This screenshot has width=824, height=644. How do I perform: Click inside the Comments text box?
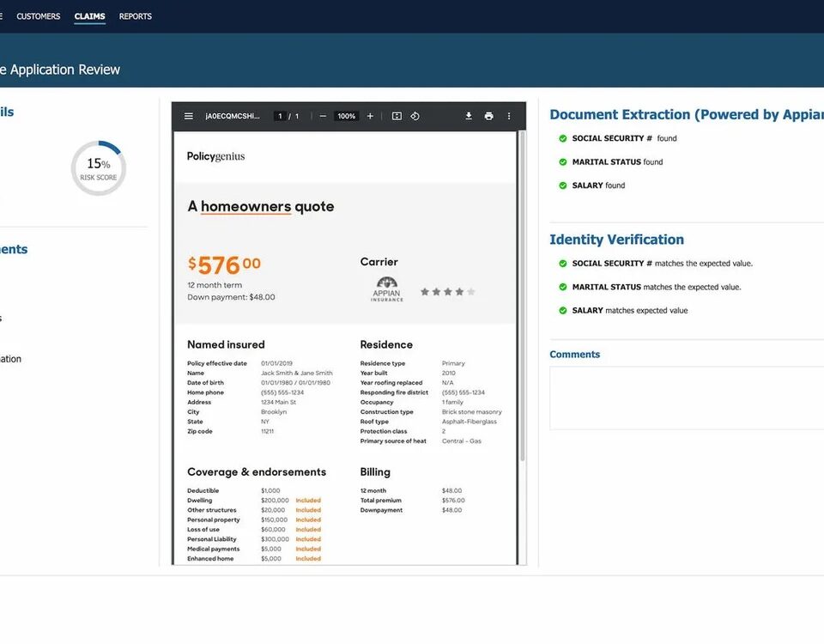coord(687,398)
